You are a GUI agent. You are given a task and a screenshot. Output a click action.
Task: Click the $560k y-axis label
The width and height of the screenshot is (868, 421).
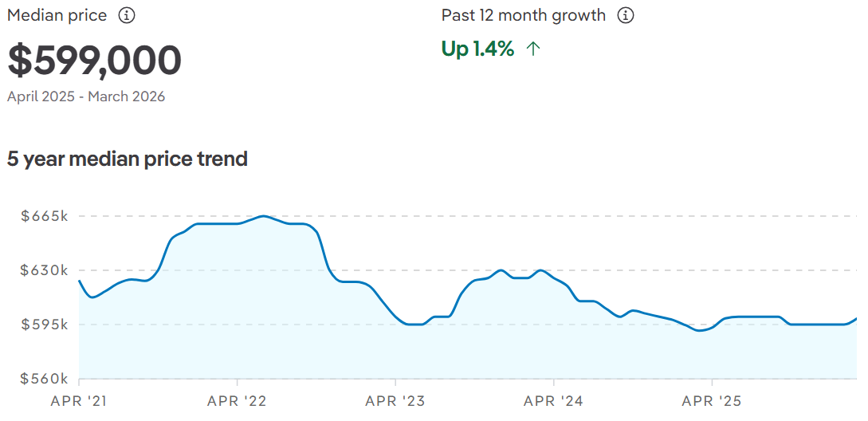click(x=44, y=379)
